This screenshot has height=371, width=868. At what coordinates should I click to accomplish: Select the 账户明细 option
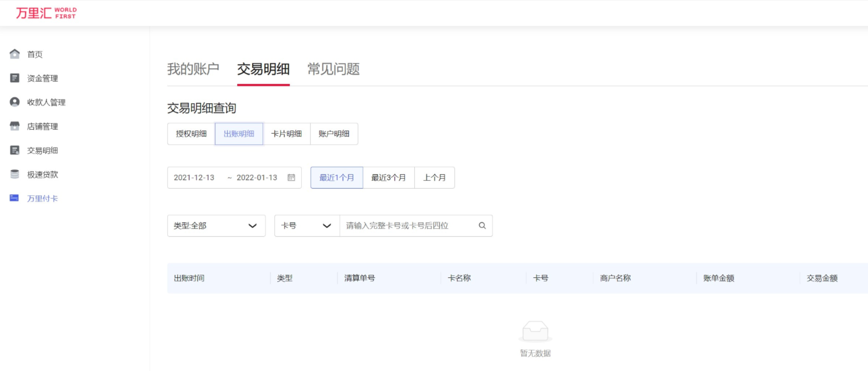point(334,134)
